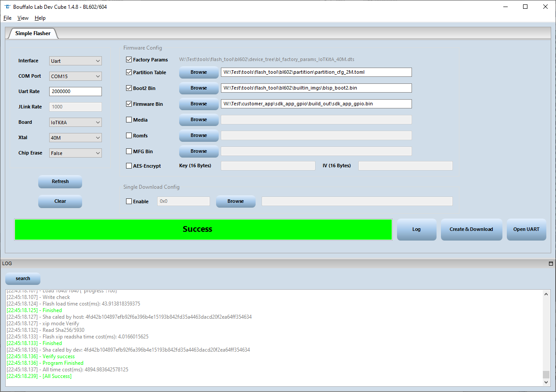
Task: Click the 'Read Sha256/5930' log line
Action: pos(46,331)
